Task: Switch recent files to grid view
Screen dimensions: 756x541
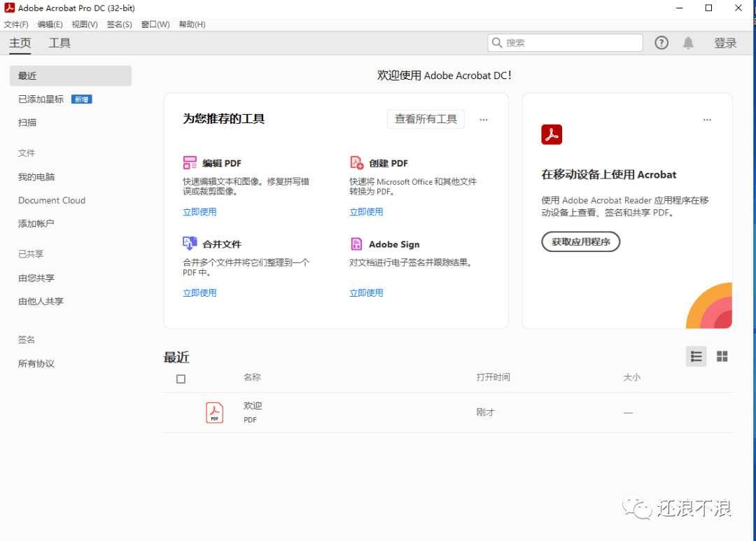Action: coord(722,356)
